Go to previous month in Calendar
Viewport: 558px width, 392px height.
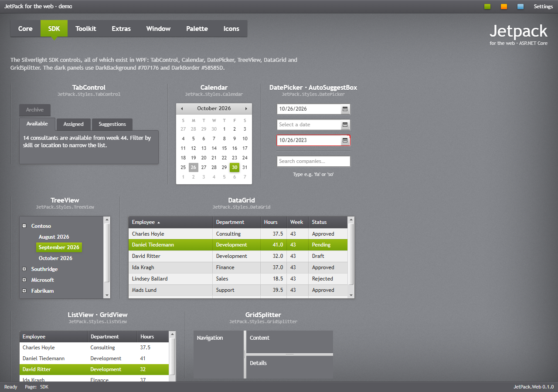[x=182, y=108]
